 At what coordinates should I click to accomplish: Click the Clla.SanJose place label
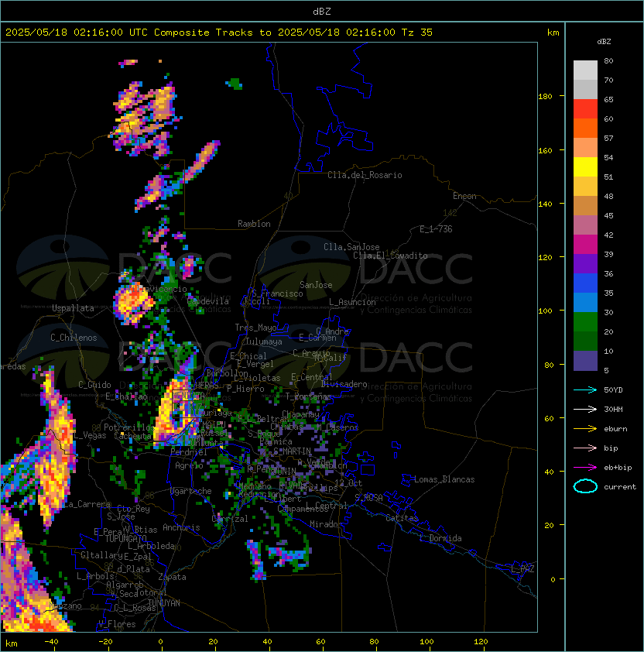coord(351,247)
